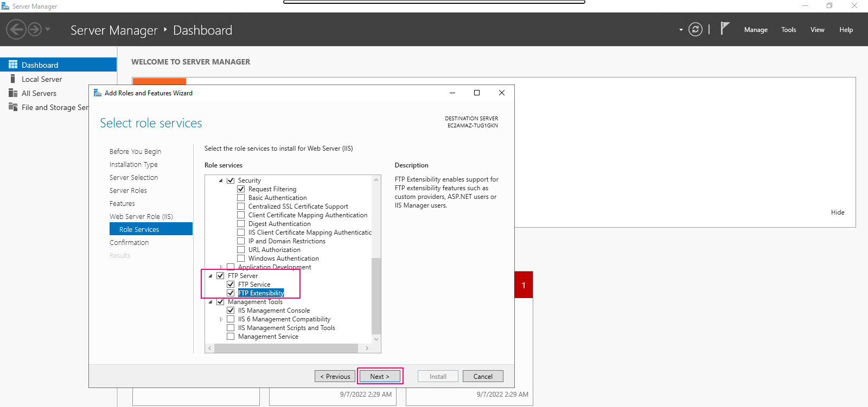Enable IP and Domain Restrictions

(x=241, y=241)
